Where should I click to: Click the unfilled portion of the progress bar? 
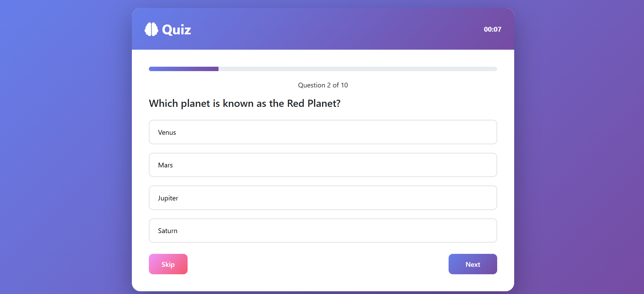357,69
